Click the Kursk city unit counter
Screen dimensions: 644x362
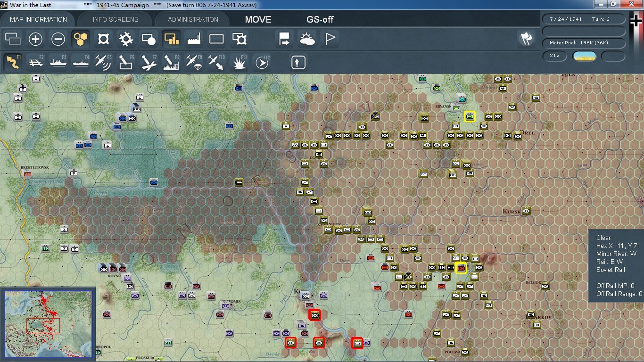tap(526, 211)
